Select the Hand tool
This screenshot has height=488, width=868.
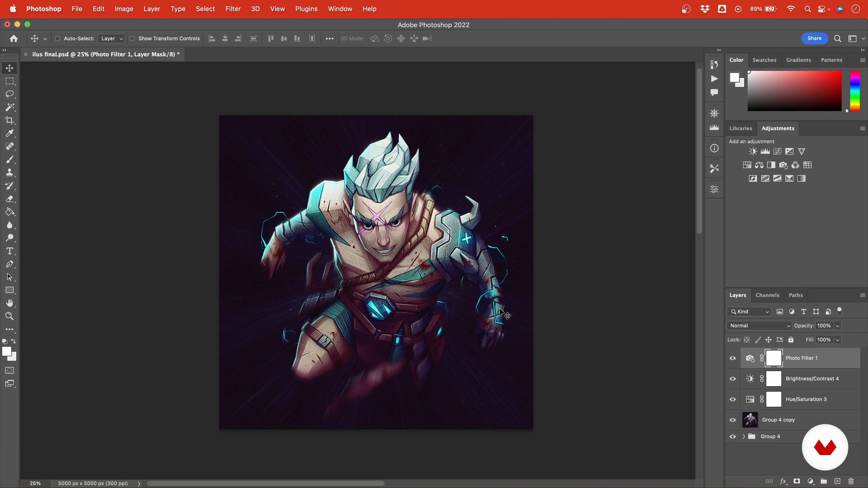9,303
